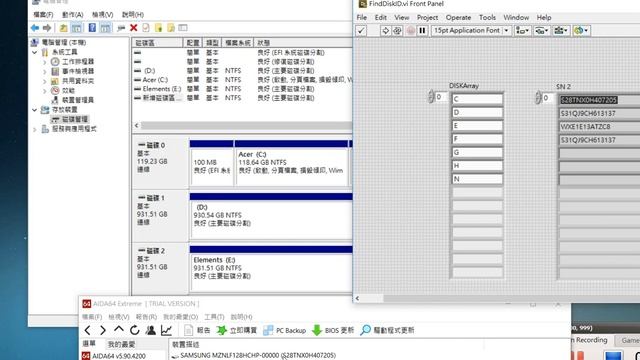Open 檢視(V) menu in Computer Management
The width and height of the screenshot is (640, 360).
pos(102,15)
